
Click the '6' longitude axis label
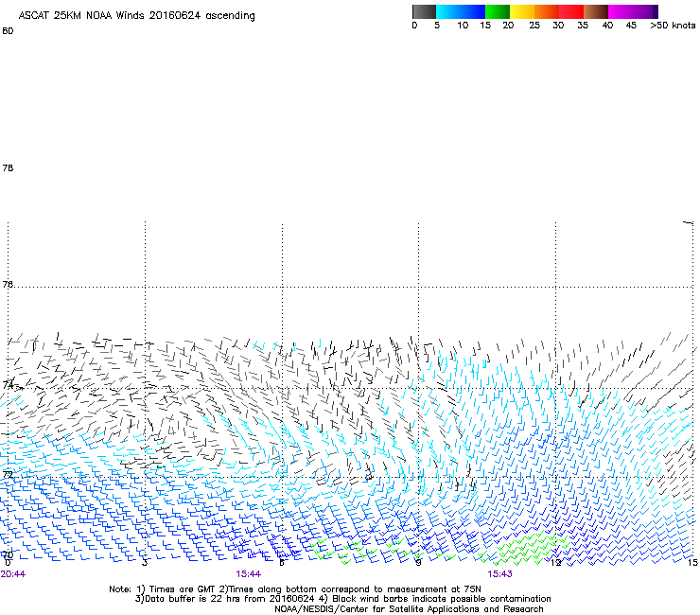coord(282,563)
